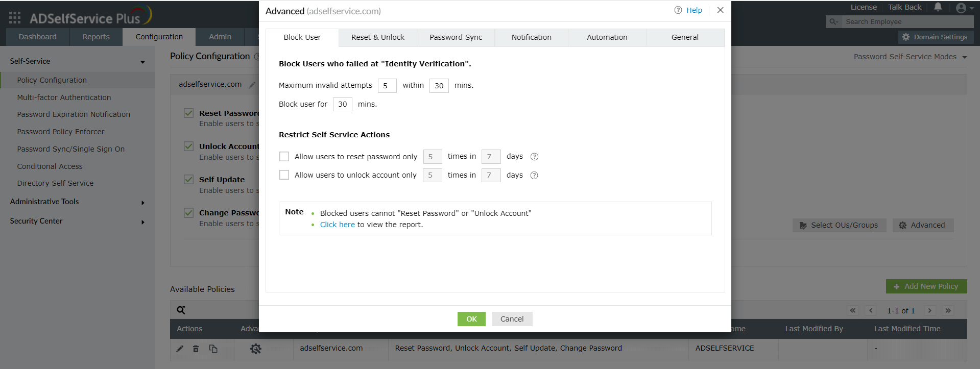
Task: Open the notifications bell icon
Action: click(x=938, y=7)
